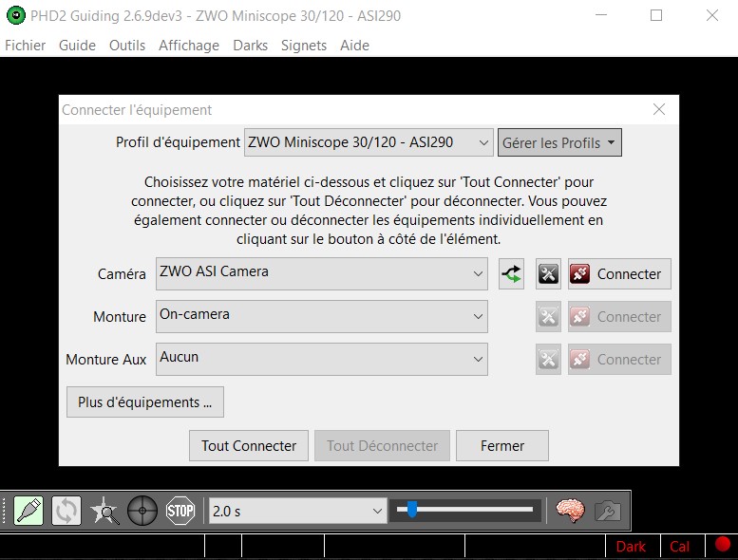The height and width of the screenshot is (560, 738).
Task: Open the Outils menu
Action: [127, 46]
